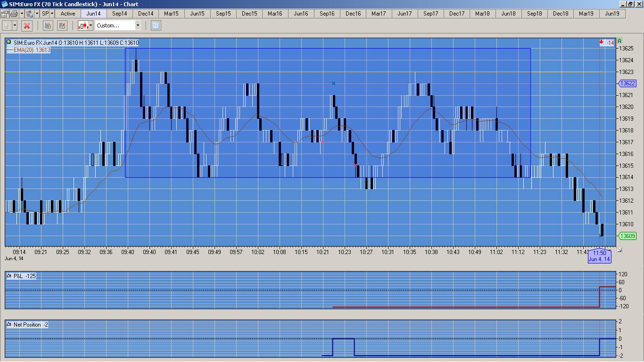The width and height of the screenshot is (644, 362).
Task: Switch to the Sep14 contract tab
Action: pos(120,14)
